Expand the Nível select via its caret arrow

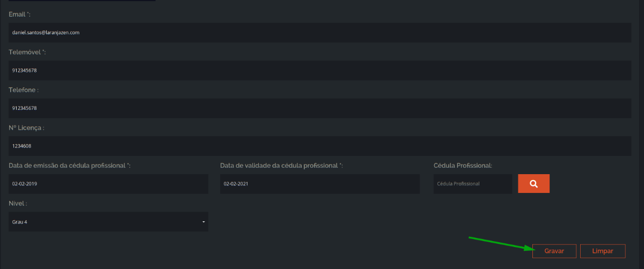coord(203,222)
